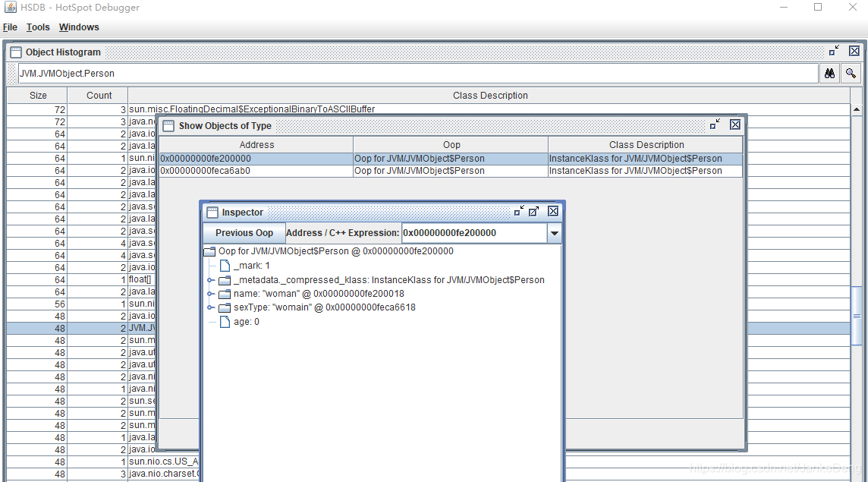Expand the _metadata._compressed_klass node

[210, 280]
